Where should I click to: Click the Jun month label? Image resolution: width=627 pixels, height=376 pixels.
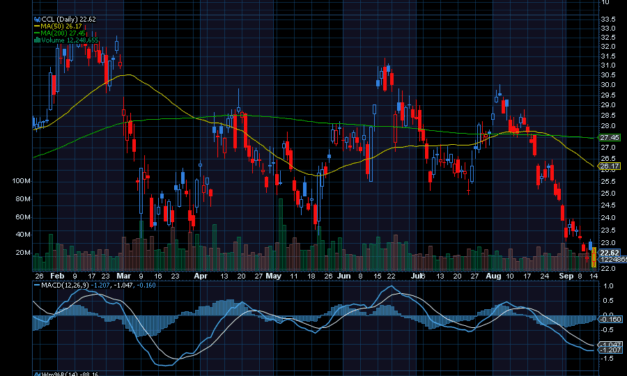[344, 276]
